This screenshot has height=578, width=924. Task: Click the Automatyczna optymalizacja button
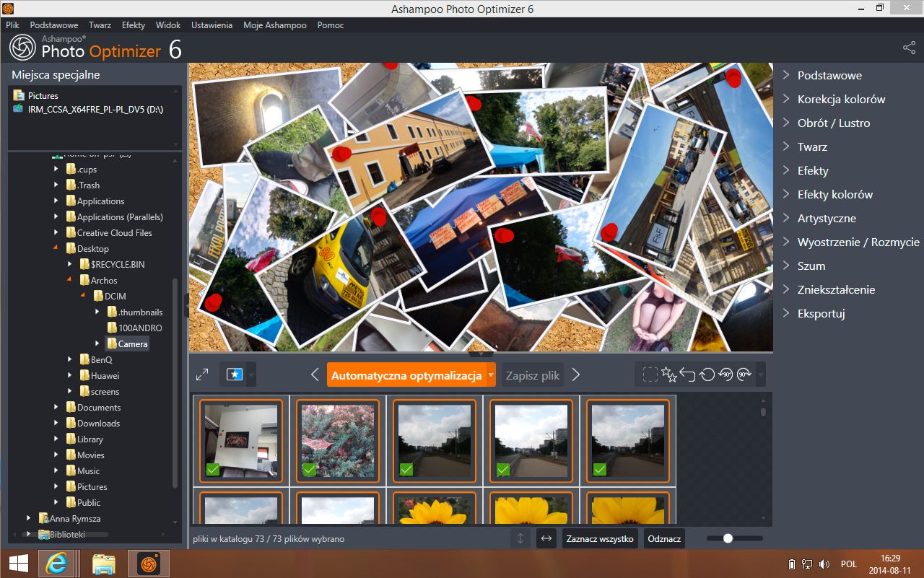(x=406, y=375)
